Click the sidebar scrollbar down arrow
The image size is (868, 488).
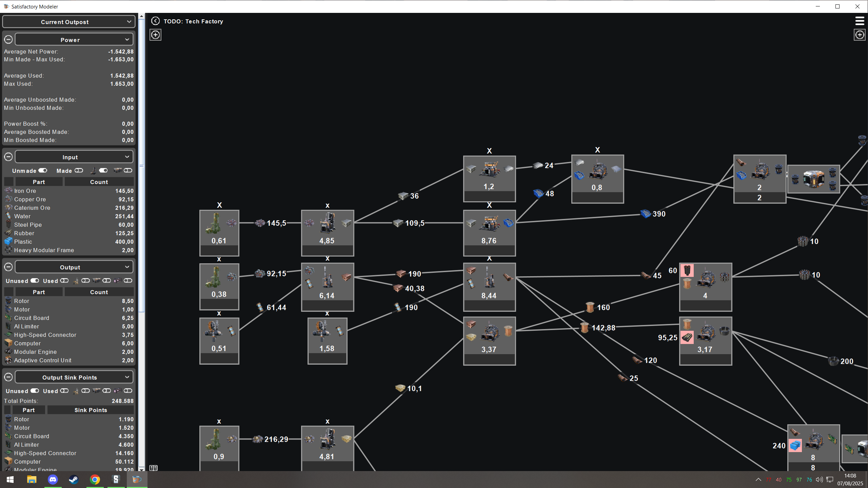142,469
